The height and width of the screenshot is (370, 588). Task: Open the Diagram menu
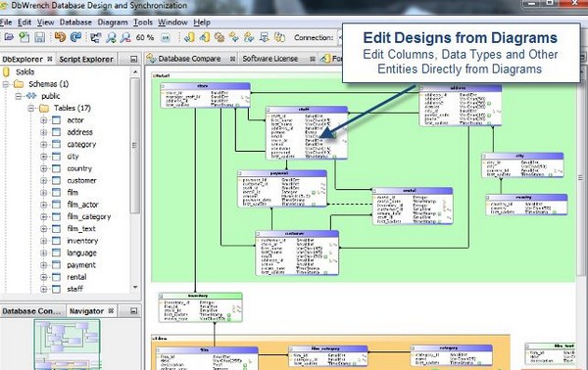(x=113, y=23)
